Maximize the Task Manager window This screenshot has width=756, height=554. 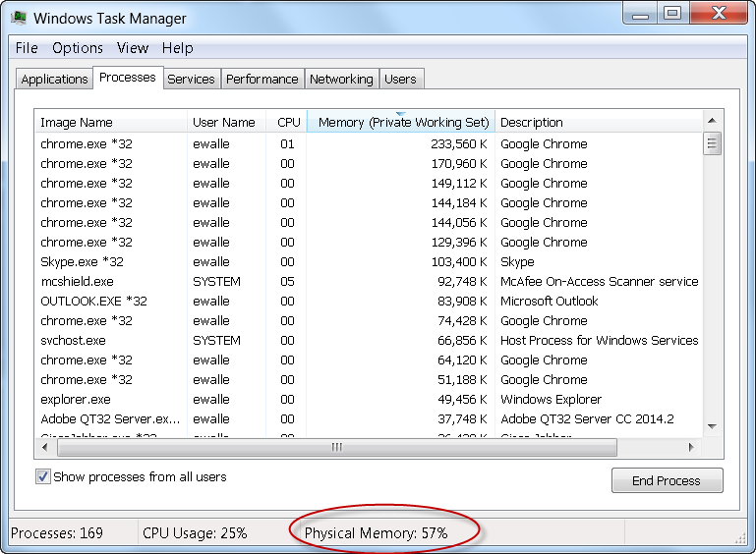(x=672, y=13)
